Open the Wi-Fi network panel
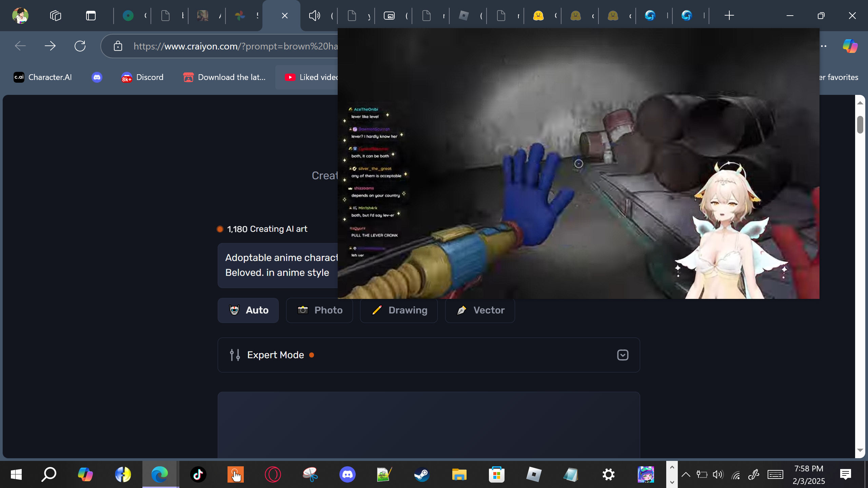 click(x=736, y=475)
